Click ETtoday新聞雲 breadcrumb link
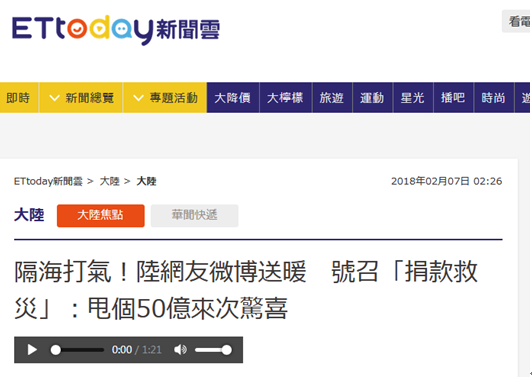 pos(48,181)
